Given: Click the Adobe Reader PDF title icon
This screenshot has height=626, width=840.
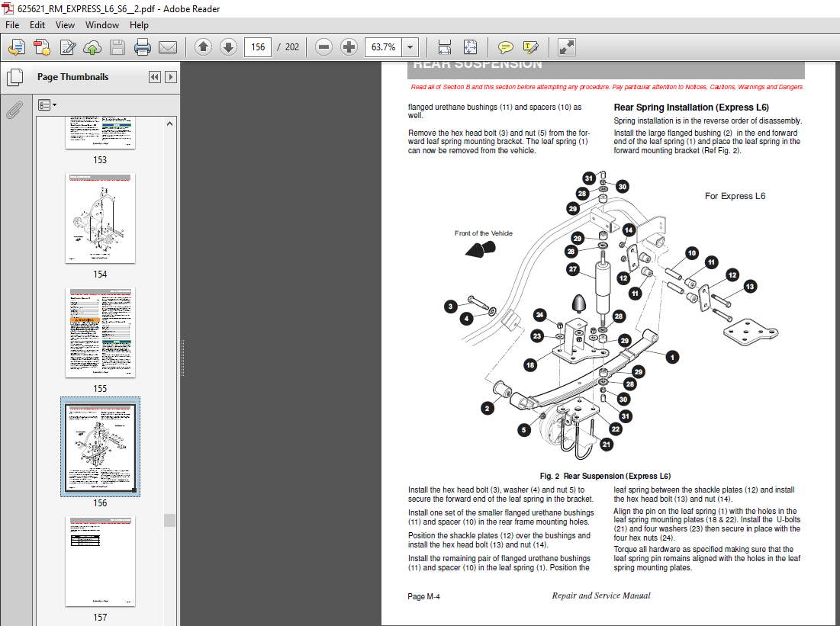Looking at the screenshot, I should point(8,8).
